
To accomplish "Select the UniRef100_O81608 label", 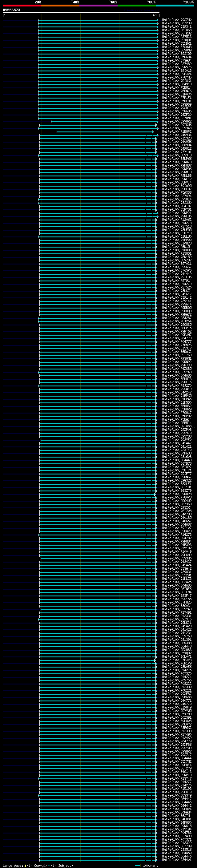I will 177,457.
